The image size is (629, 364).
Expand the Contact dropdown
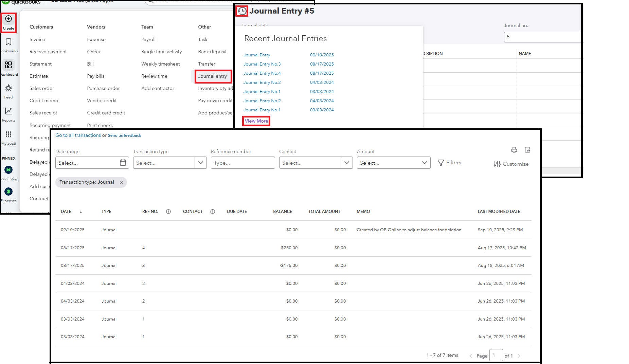click(x=346, y=163)
